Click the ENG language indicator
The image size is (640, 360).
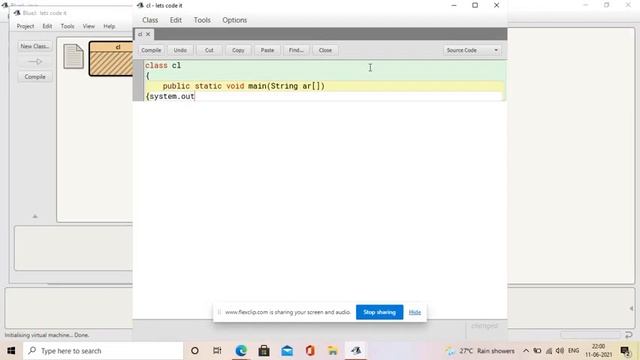pyautogui.click(x=573, y=351)
